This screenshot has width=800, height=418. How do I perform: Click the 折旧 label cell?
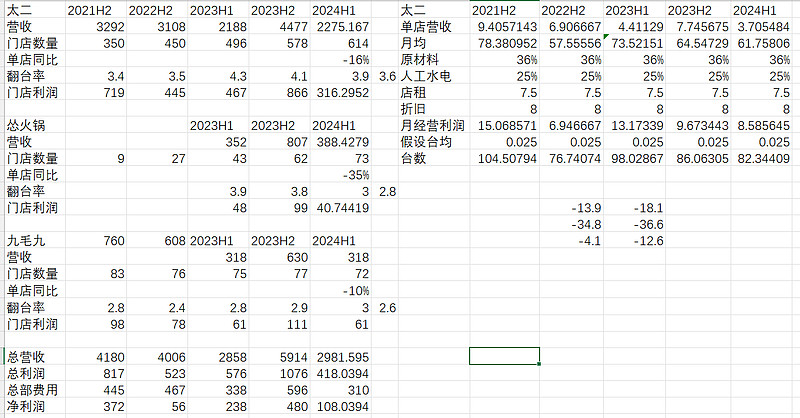(434, 109)
